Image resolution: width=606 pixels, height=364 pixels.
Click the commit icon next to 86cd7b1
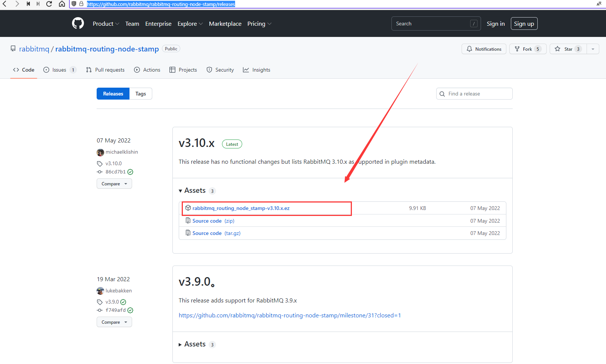tap(100, 172)
